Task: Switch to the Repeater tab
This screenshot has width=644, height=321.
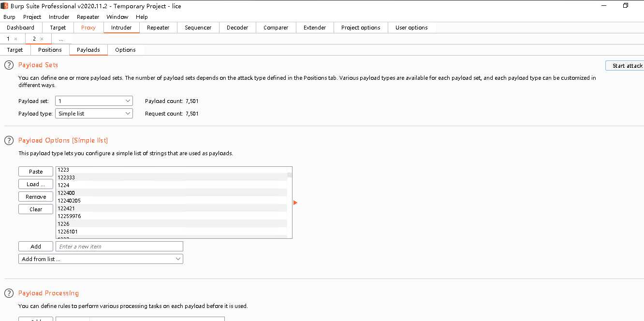Action: tap(158, 28)
